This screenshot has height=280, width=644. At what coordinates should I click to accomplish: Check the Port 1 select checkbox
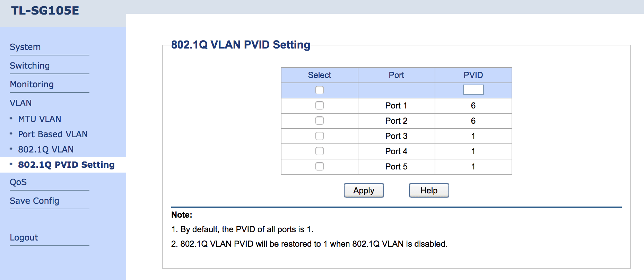319,105
